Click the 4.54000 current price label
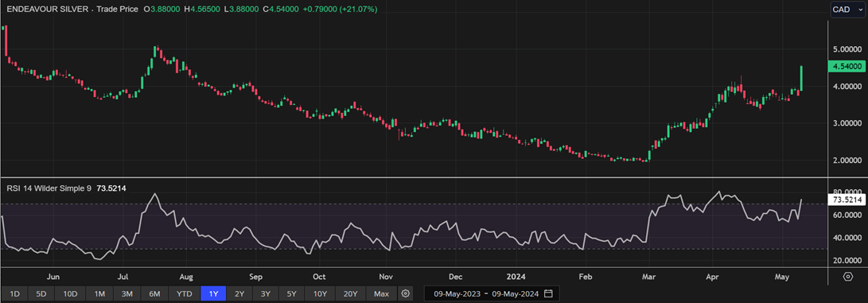The height and width of the screenshot is (303, 868). 847,66
